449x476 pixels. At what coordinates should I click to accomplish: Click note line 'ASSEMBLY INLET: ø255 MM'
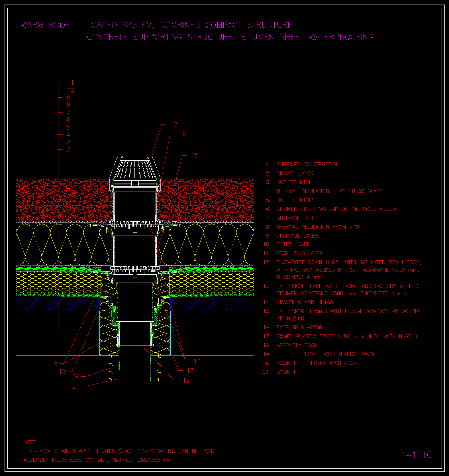point(59,460)
